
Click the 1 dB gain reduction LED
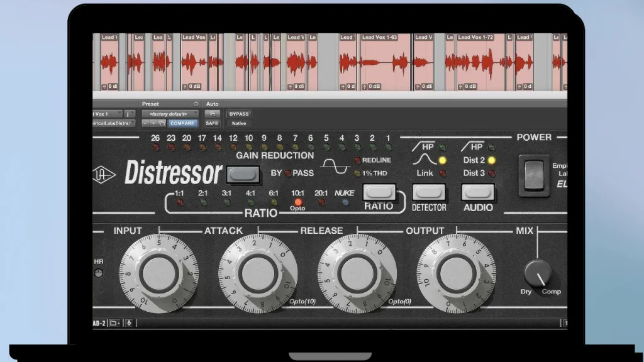point(387,147)
